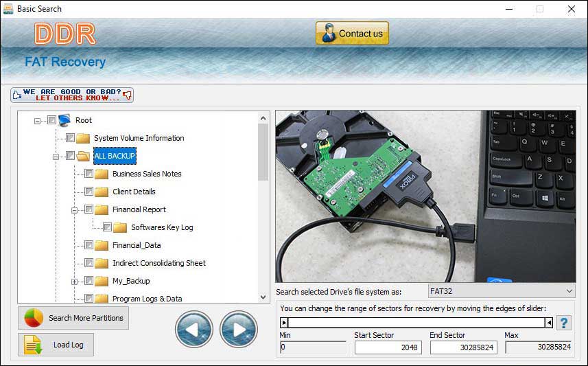Click the Financial Report folder icon
Screen dimensions: 588x366
102,209
